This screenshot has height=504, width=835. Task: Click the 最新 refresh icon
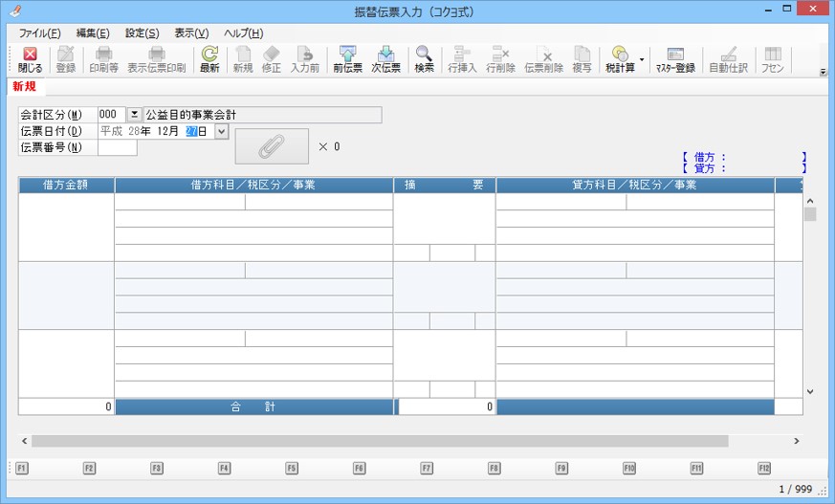209,59
